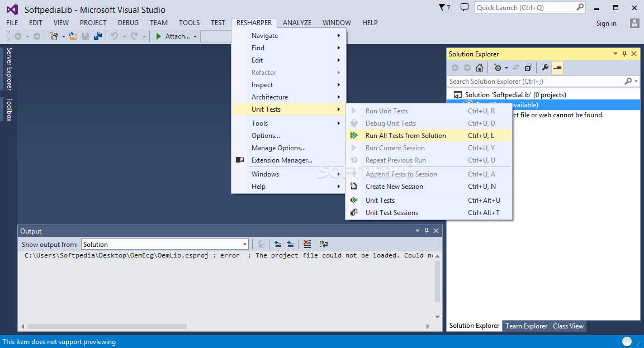The image size is (644, 348).
Task: Click Clear All icon in Output panel
Action: pos(307,244)
